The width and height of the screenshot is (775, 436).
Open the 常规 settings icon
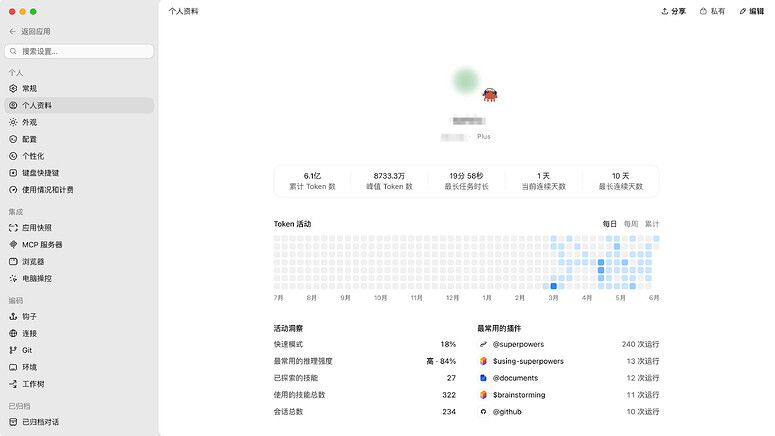(13, 88)
